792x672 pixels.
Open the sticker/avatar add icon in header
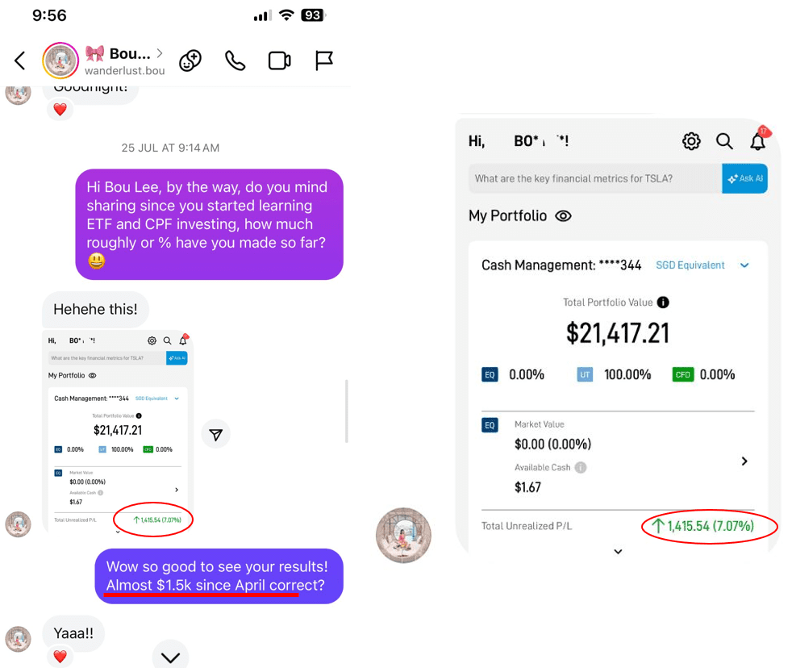[x=190, y=61]
